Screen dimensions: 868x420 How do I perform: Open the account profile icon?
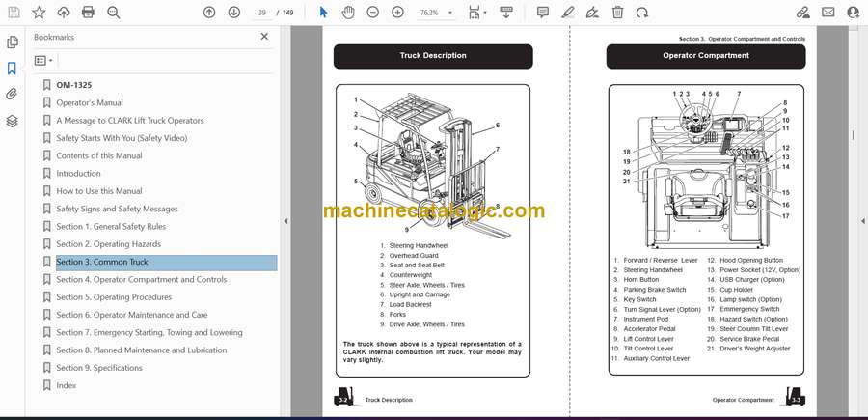(x=854, y=13)
